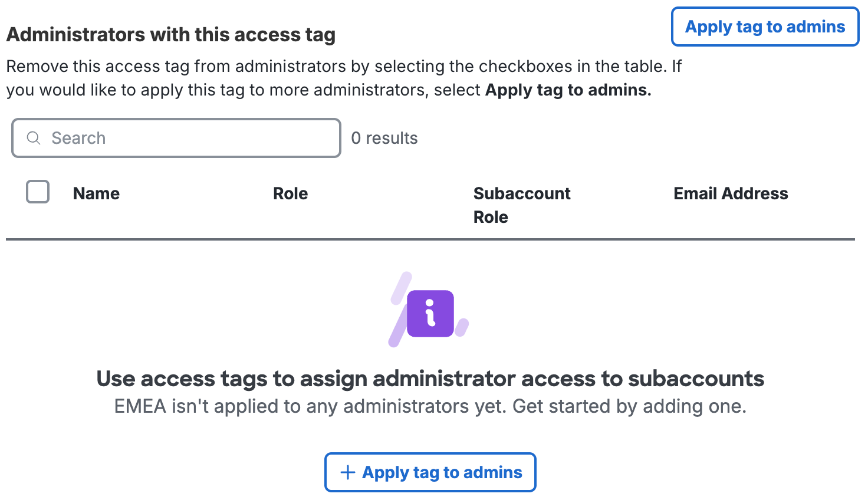Click the Administrators with this access tag heading
The width and height of the screenshot is (868, 500).
click(x=170, y=34)
